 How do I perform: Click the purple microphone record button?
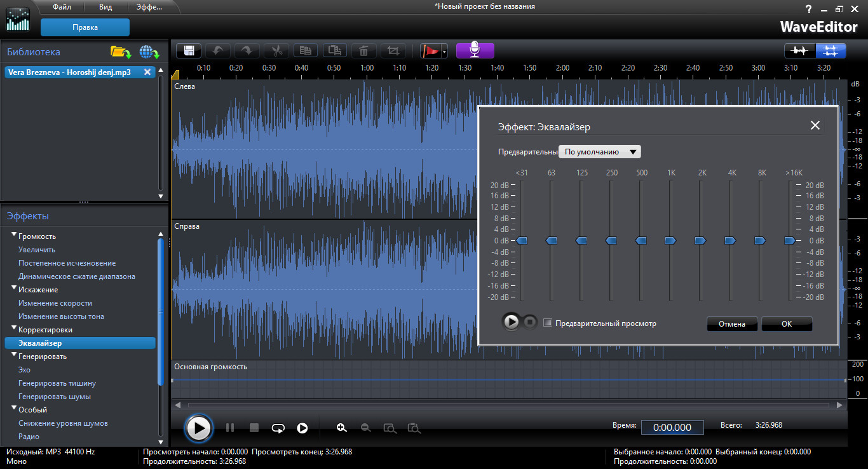(475, 50)
